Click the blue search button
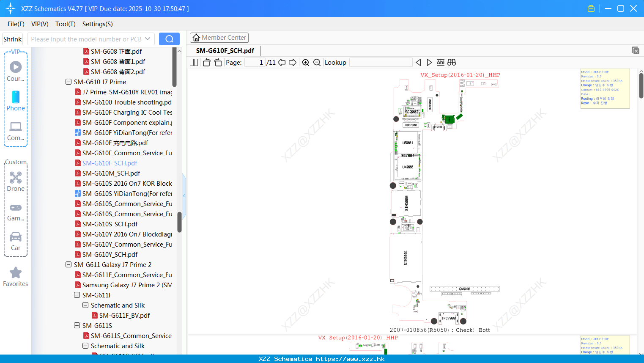The height and width of the screenshot is (363, 644). click(x=169, y=39)
